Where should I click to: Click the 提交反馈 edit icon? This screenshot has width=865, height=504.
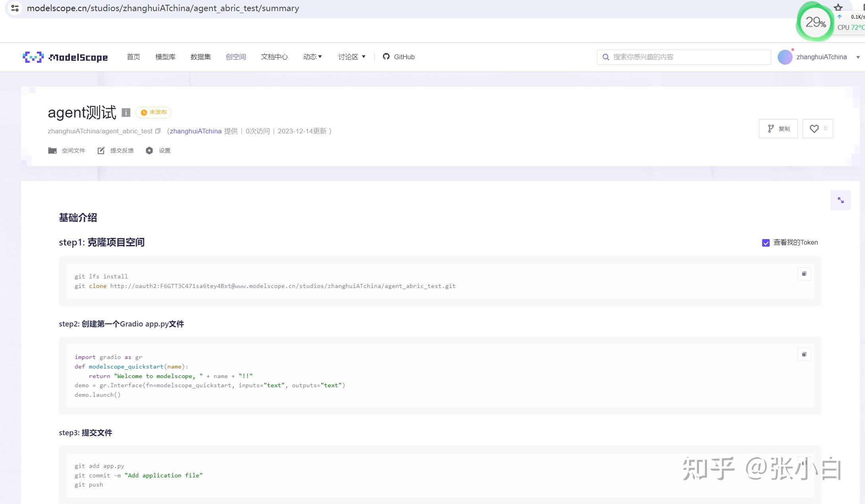coord(101,151)
